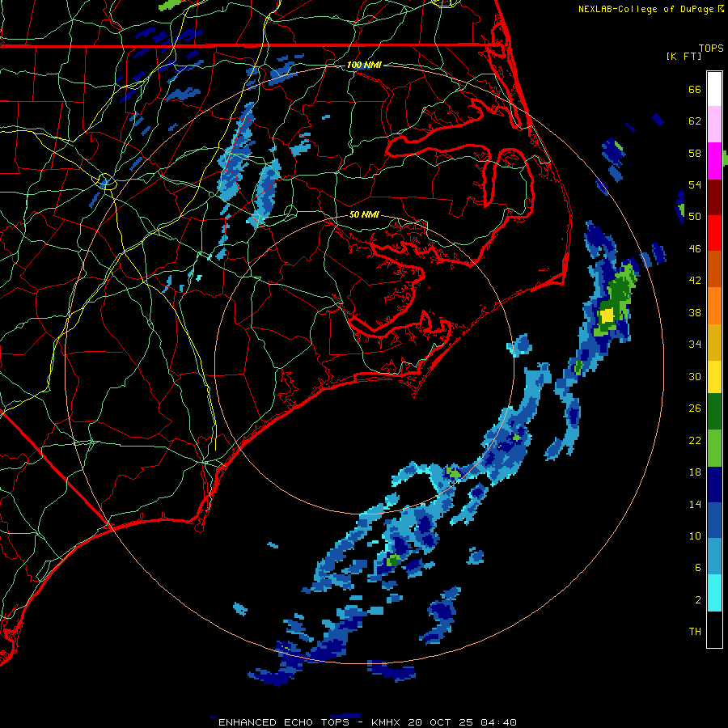
Task: Click the navy legend swatch for 18
Action: [714, 485]
